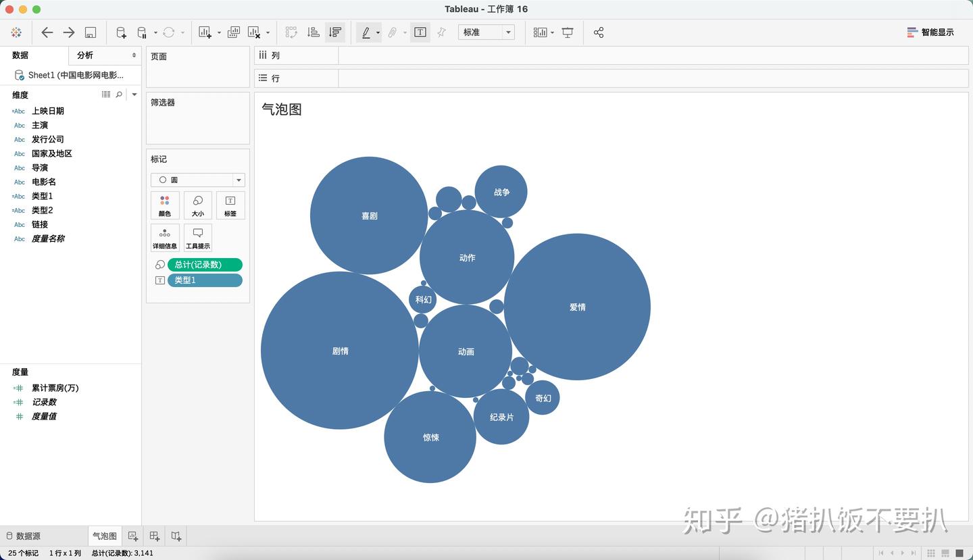Open the Size card in Marks
Viewport: 973px width, 560px height.
(197, 205)
